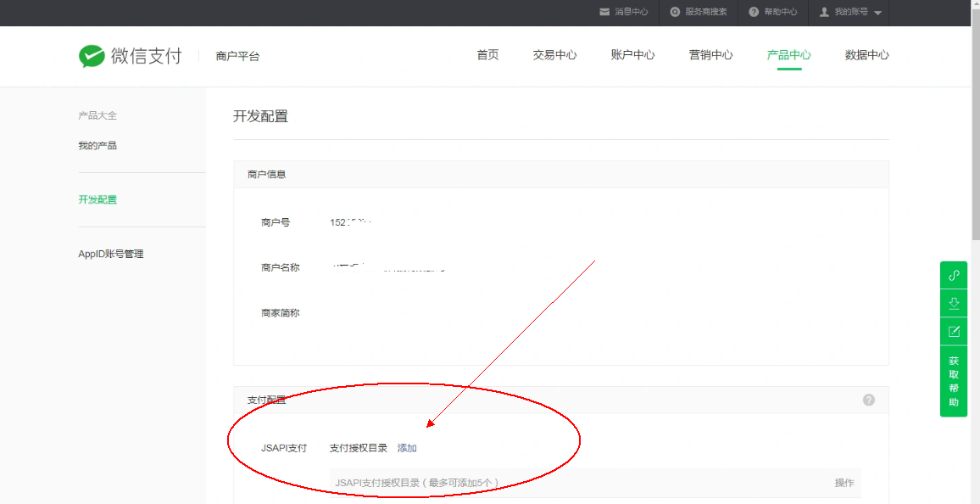Navigate to 数据中心 tab
The height and width of the screenshot is (504, 980).
(x=866, y=55)
